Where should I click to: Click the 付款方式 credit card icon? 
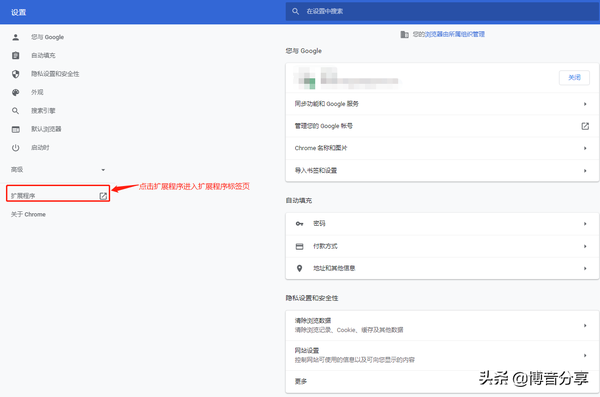pyautogui.click(x=300, y=246)
